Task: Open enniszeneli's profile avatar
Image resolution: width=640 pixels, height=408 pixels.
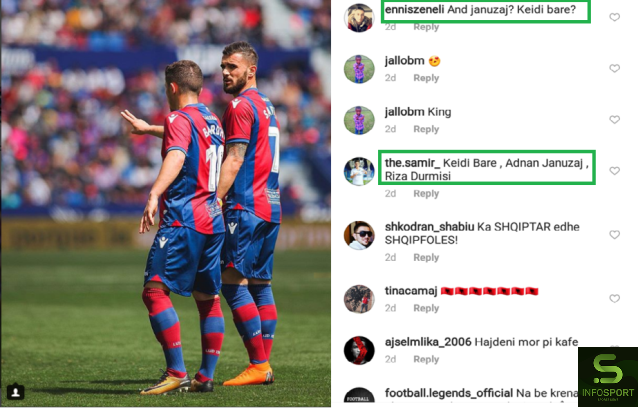Action: (359, 18)
